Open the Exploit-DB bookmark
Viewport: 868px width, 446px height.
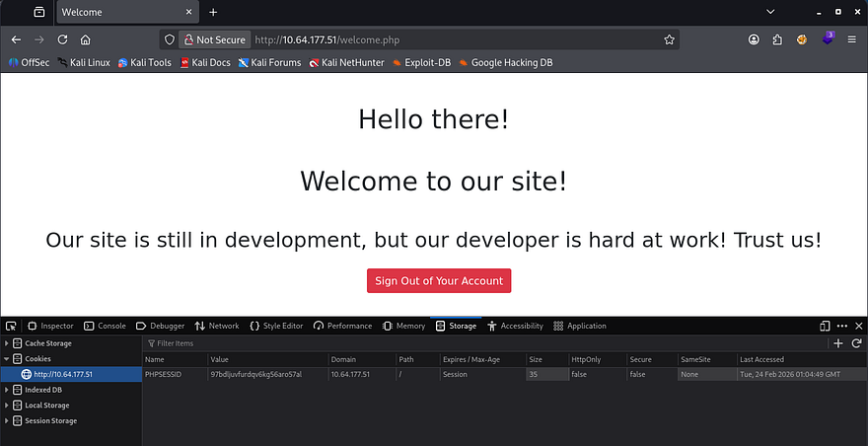(423, 63)
